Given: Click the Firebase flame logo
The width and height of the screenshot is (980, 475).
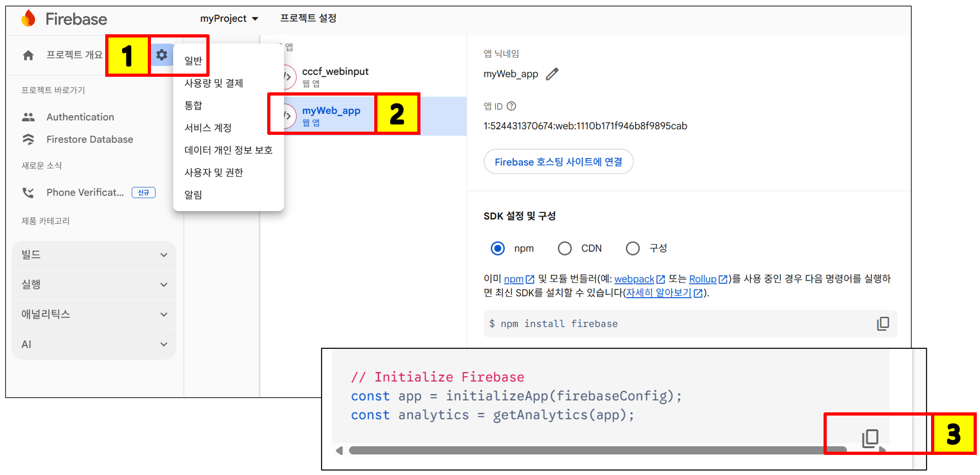Looking at the screenshot, I should coord(29,18).
